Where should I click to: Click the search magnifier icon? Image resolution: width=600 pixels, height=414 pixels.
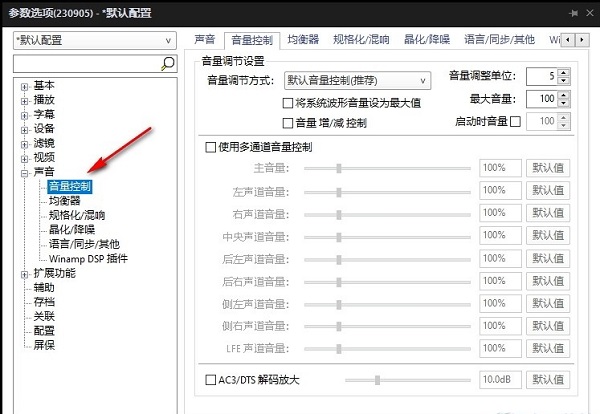coord(168,64)
